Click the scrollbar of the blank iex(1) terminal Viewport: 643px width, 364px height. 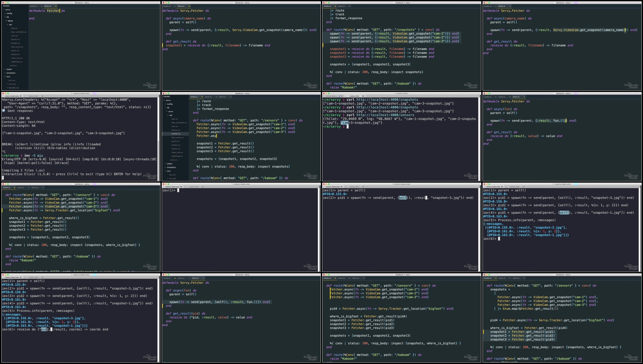click(319, 229)
